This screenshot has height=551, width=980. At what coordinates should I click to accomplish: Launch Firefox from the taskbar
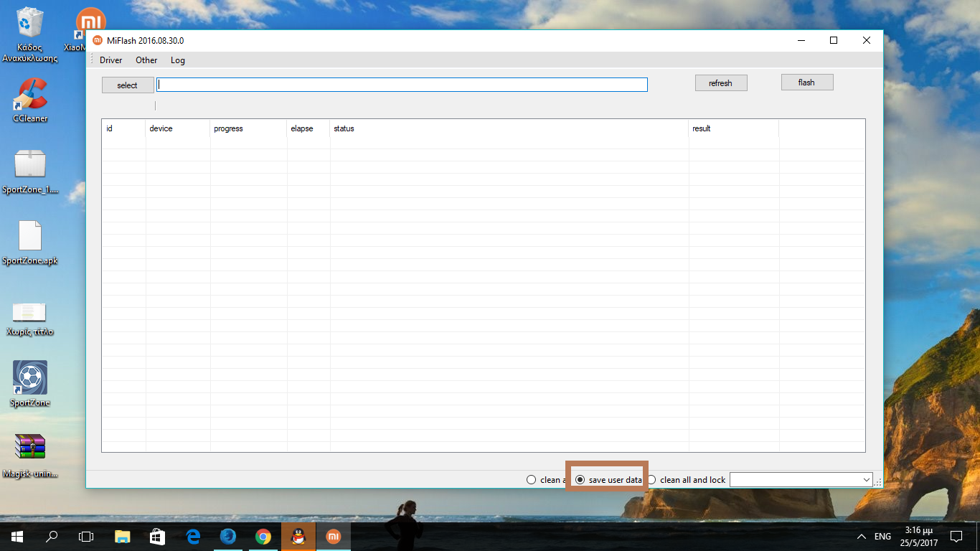click(228, 536)
